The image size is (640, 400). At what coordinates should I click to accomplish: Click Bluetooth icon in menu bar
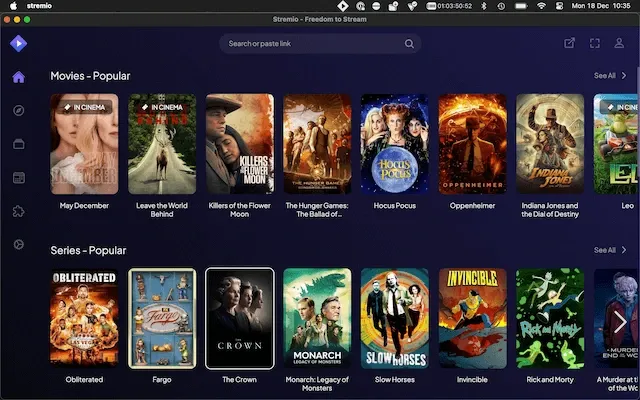pos(484,6)
